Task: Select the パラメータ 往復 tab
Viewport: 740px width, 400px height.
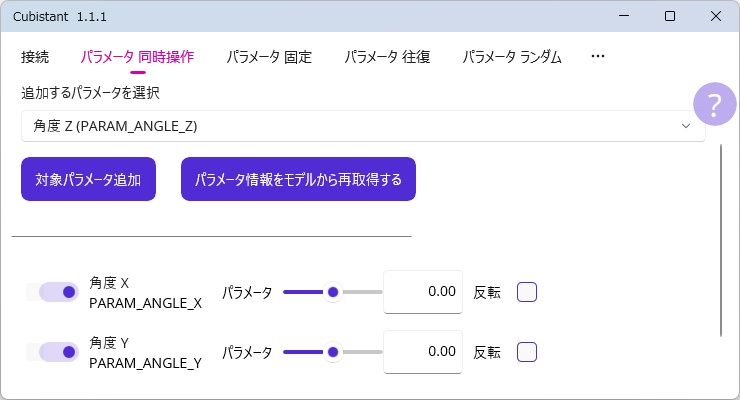Action: click(x=387, y=57)
